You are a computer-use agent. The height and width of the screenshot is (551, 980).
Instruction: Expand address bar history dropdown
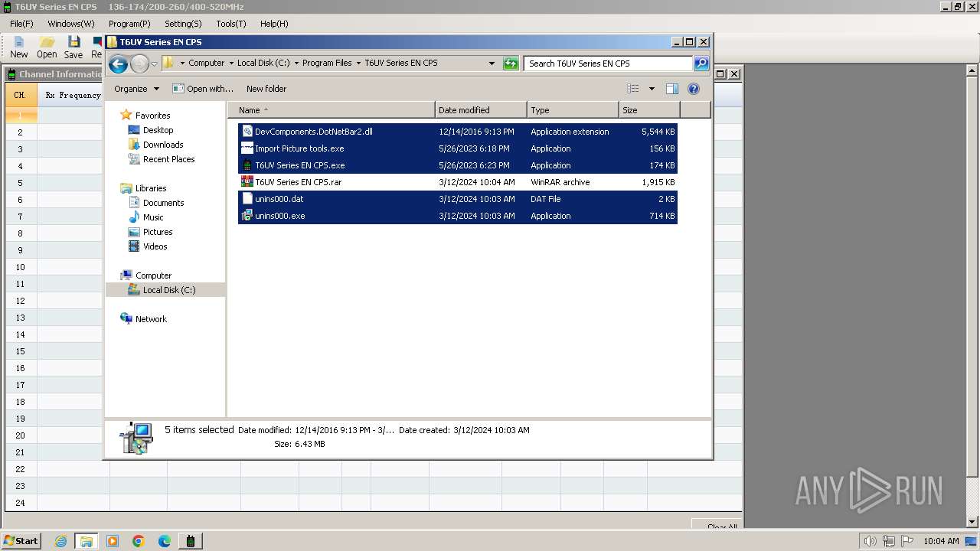point(492,64)
